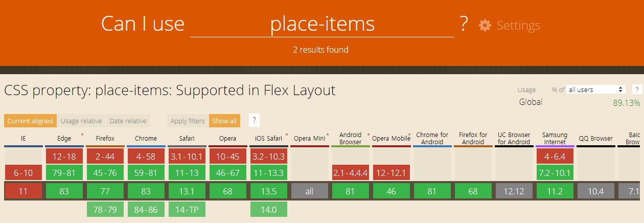Select Edge 79-81 cell

[x=64, y=173]
